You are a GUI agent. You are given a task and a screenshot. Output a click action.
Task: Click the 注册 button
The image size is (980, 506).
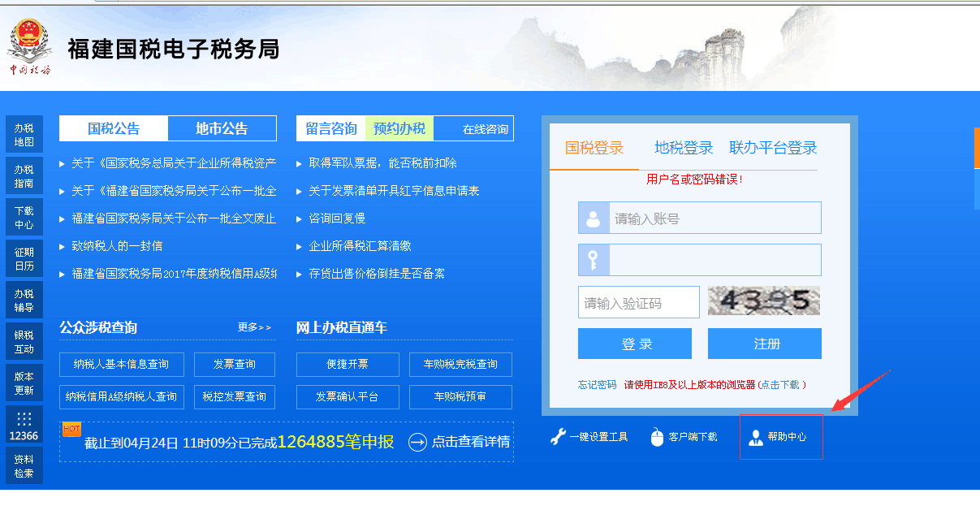(764, 344)
